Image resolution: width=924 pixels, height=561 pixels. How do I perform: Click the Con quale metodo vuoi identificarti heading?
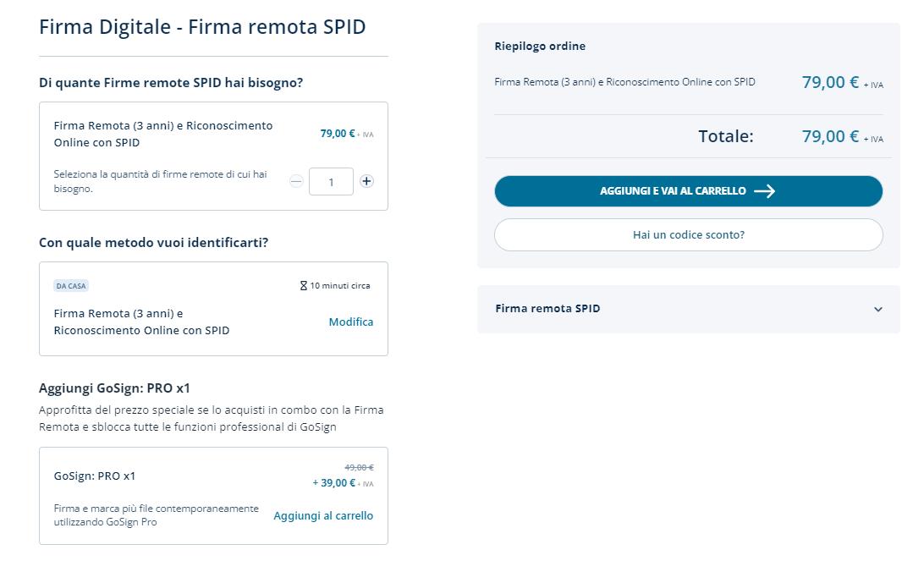(153, 243)
